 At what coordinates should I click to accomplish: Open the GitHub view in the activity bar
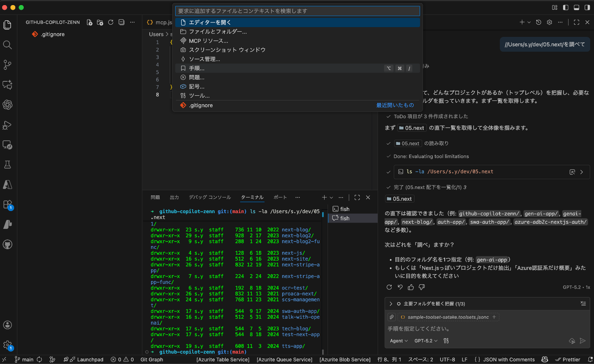(x=8, y=245)
